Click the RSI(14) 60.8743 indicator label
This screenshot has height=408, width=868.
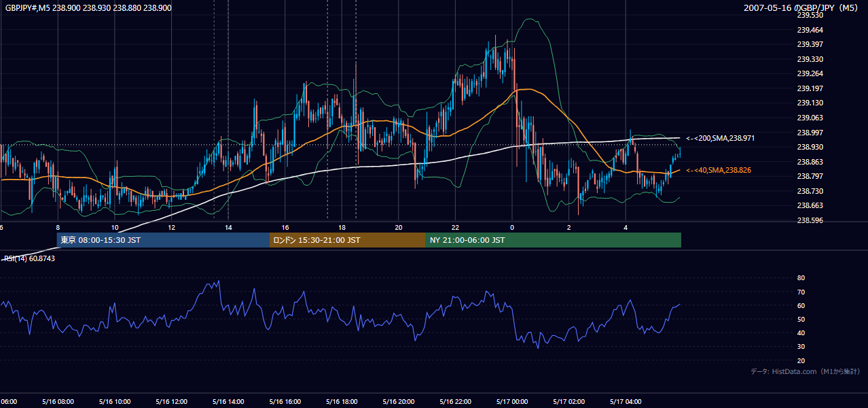pos(31,258)
